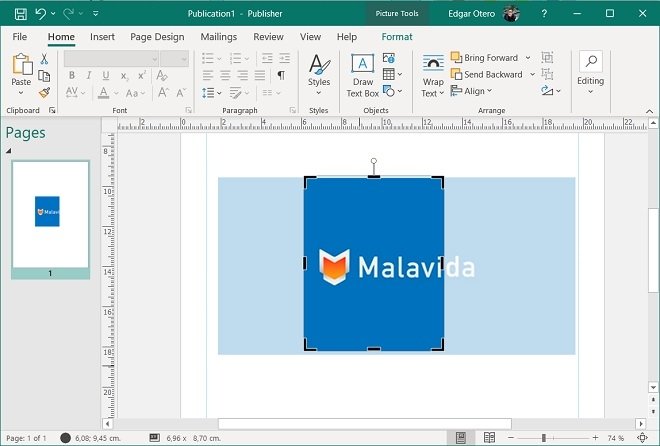Toggle Subscript formatting
Screen dimensions: 660x446
click(124, 76)
